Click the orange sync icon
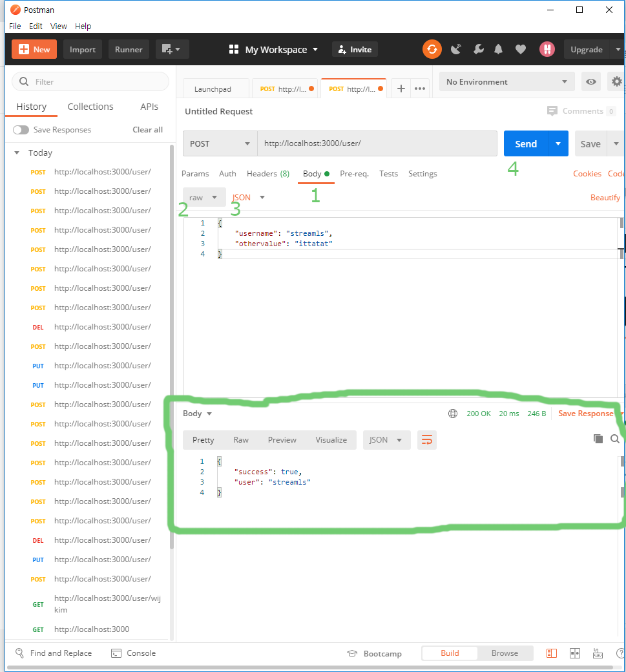 click(432, 49)
